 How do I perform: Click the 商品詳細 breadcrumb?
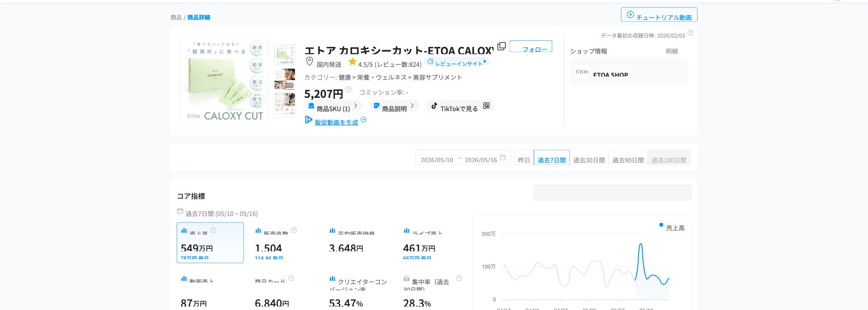click(199, 17)
